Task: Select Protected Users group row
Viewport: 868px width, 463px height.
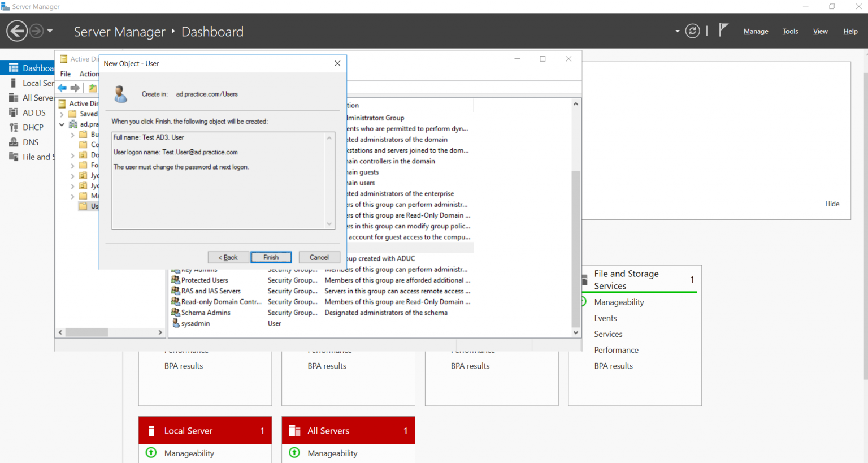Action: pyautogui.click(x=205, y=280)
